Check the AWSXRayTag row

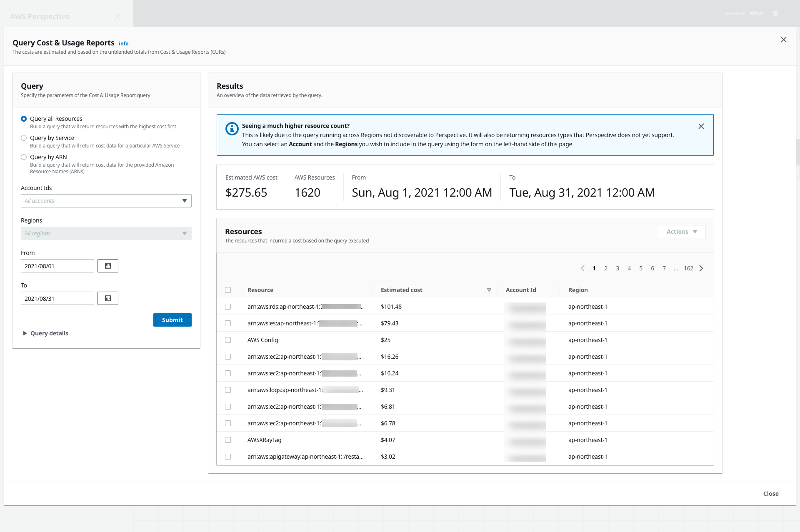(228, 440)
